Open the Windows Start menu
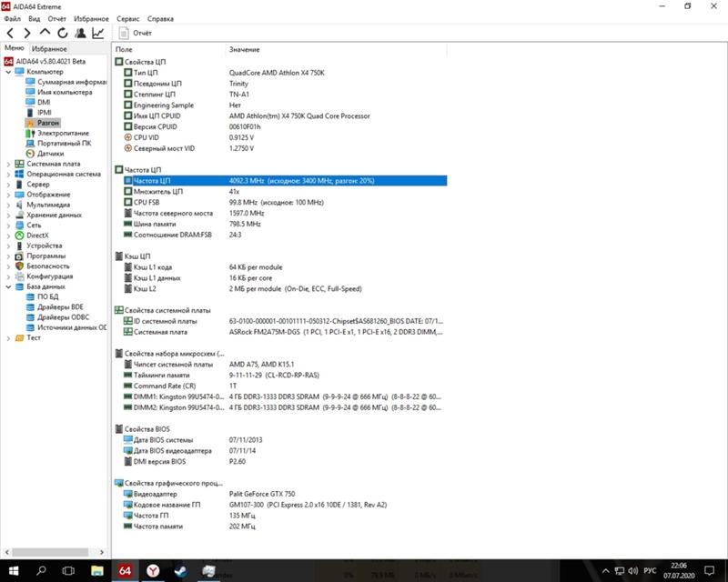Screen dimensions: 728x582 [x=14, y=570]
